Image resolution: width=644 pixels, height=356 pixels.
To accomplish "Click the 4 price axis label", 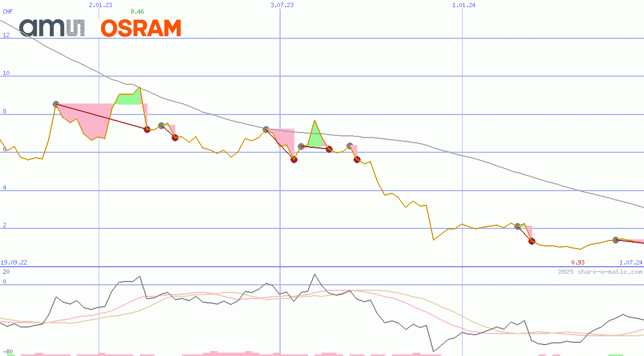I will tap(4, 188).
